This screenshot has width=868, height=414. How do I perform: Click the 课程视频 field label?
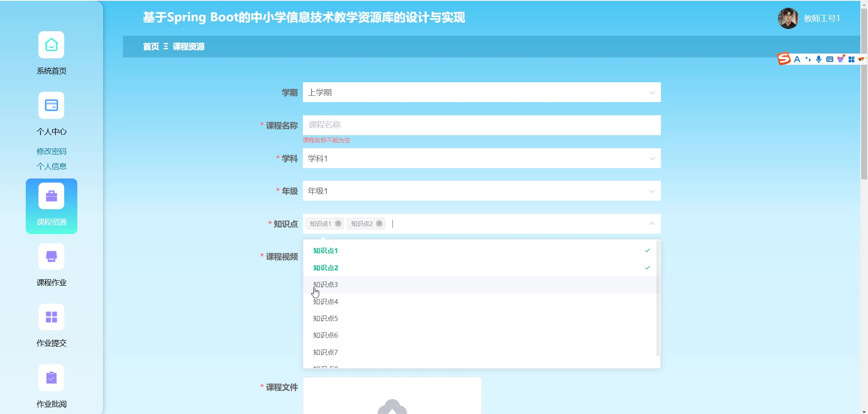point(282,257)
